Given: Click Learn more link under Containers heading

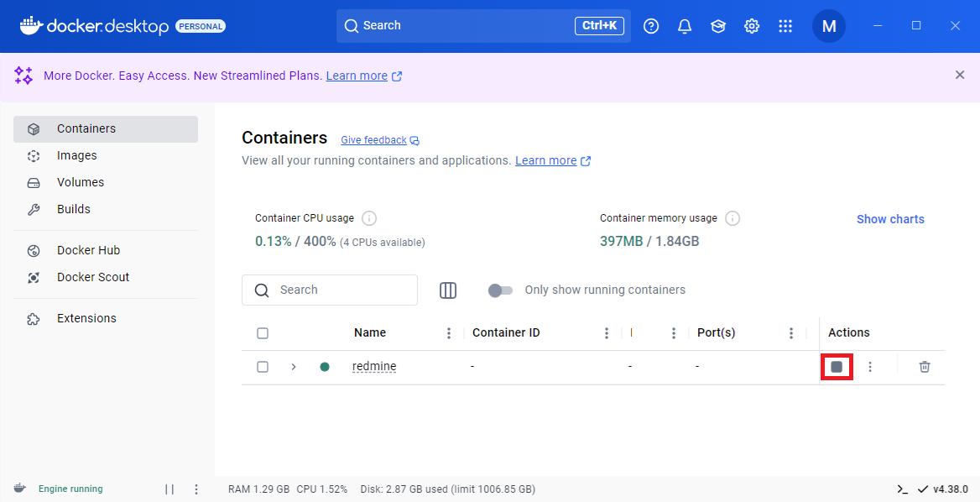Looking at the screenshot, I should click(x=545, y=160).
